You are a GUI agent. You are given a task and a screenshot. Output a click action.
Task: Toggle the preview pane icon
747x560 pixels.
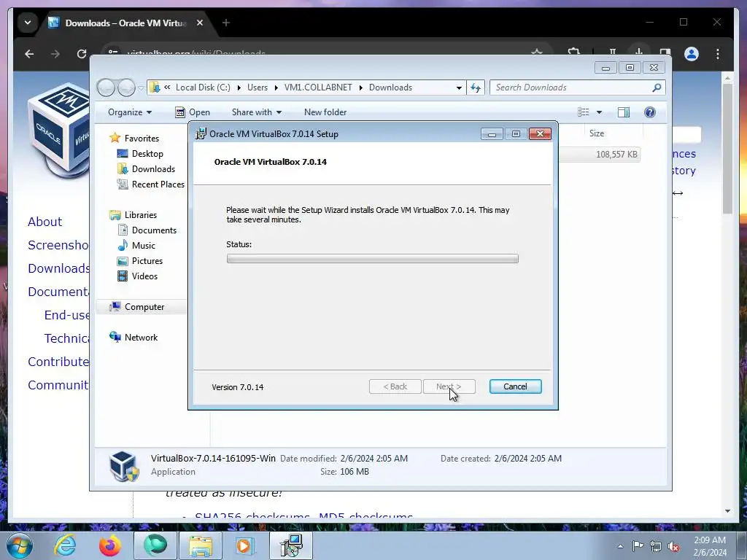pyautogui.click(x=624, y=112)
